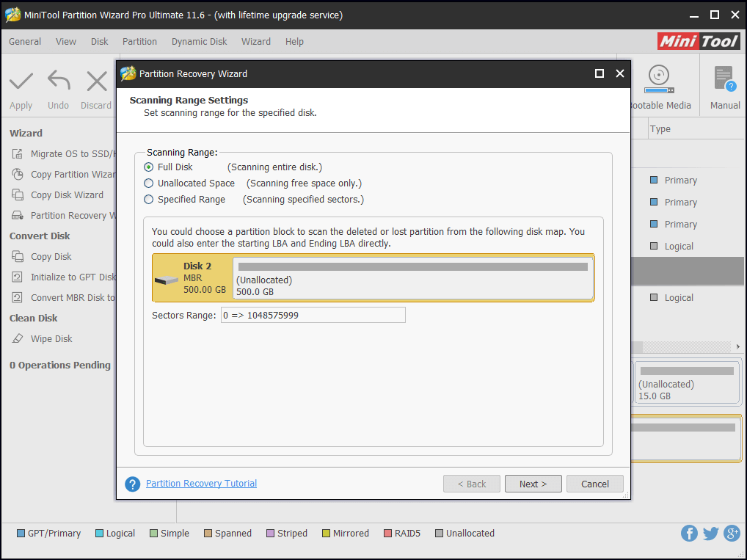Select Full Disk scanning range

tap(149, 167)
